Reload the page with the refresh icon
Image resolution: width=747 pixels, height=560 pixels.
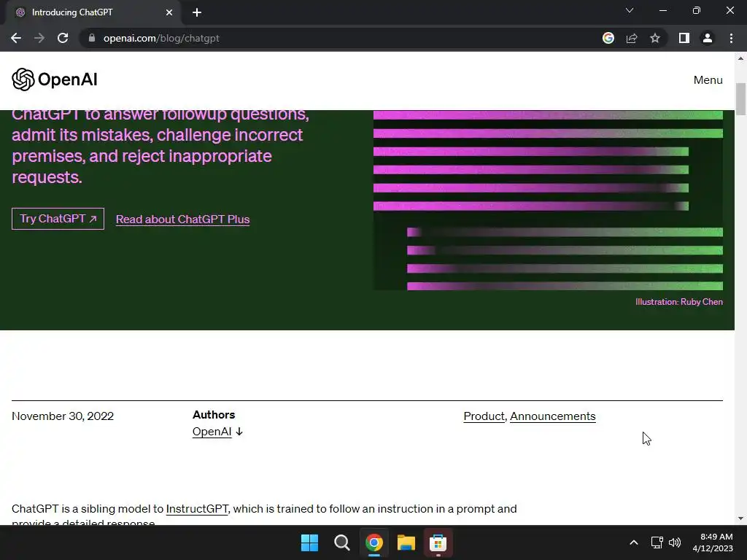(x=63, y=38)
